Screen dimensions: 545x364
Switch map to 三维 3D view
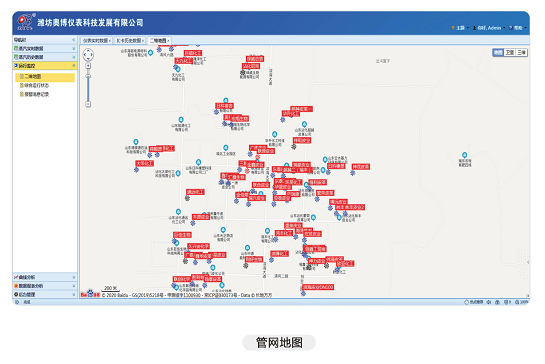pos(521,52)
